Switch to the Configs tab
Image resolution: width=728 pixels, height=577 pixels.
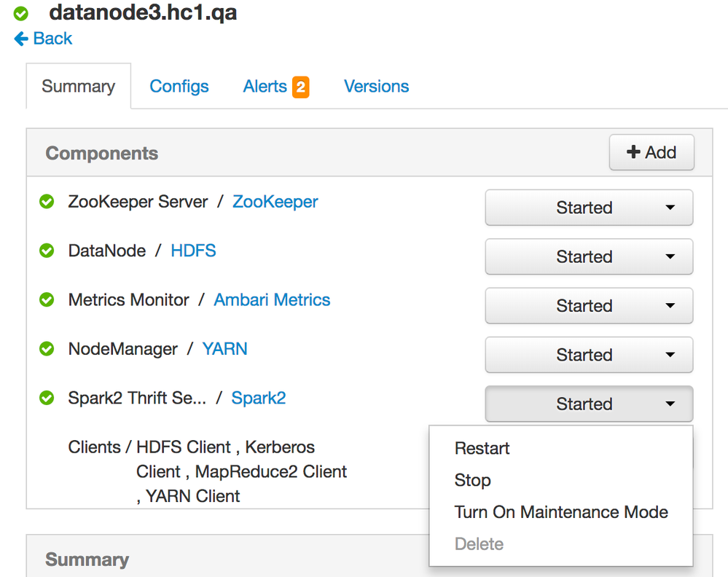point(179,87)
